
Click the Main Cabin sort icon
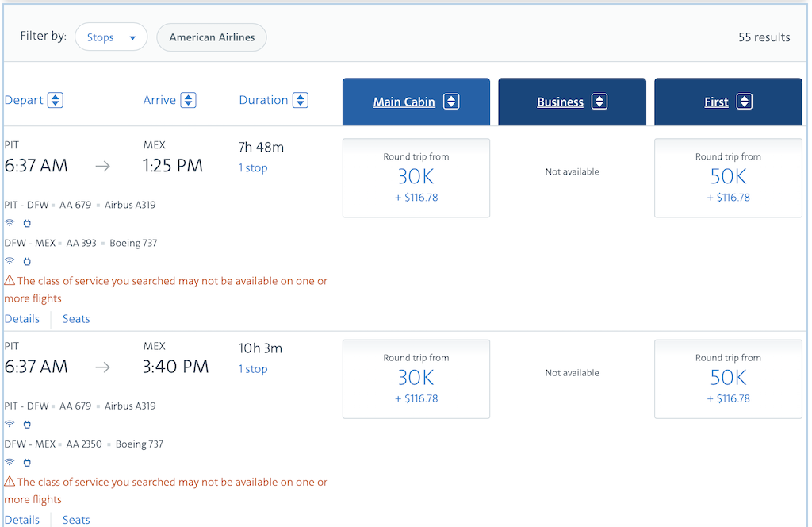(451, 102)
